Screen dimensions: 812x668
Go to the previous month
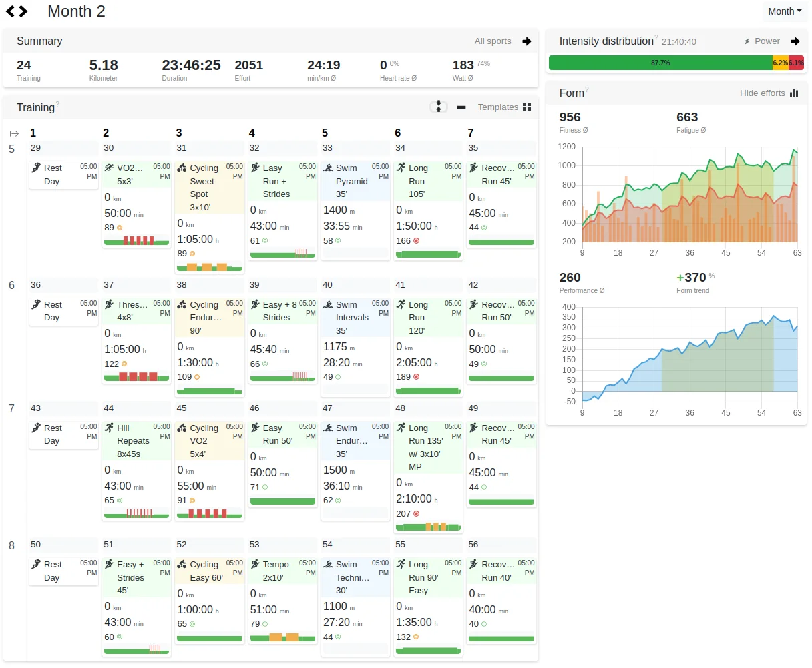pos(11,11)
